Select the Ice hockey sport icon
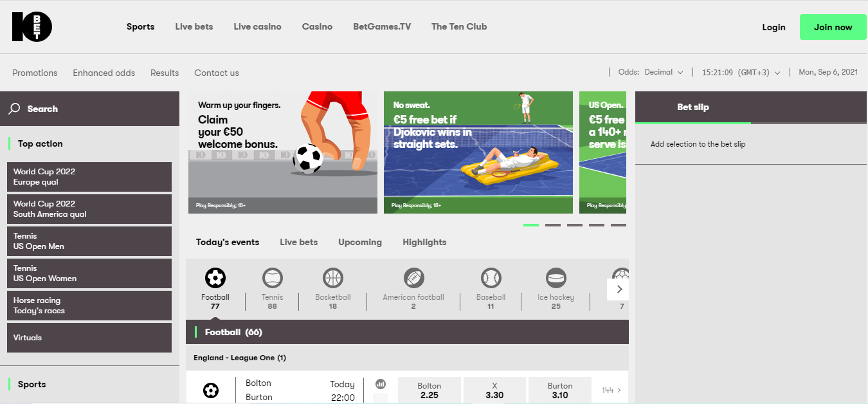868x404 pixels. click(x=556, y=278)
